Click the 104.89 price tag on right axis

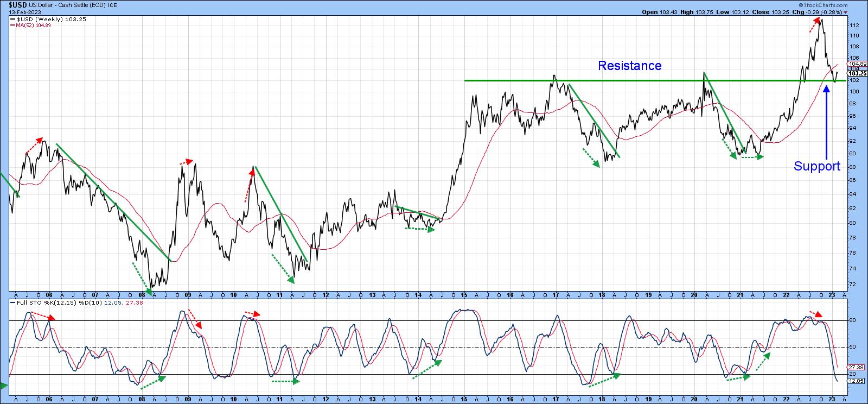[x=858, y=64]
